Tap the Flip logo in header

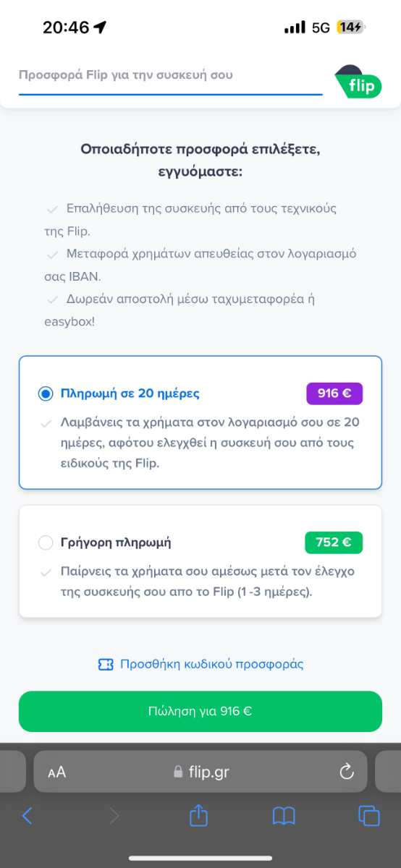pos(358,82)
